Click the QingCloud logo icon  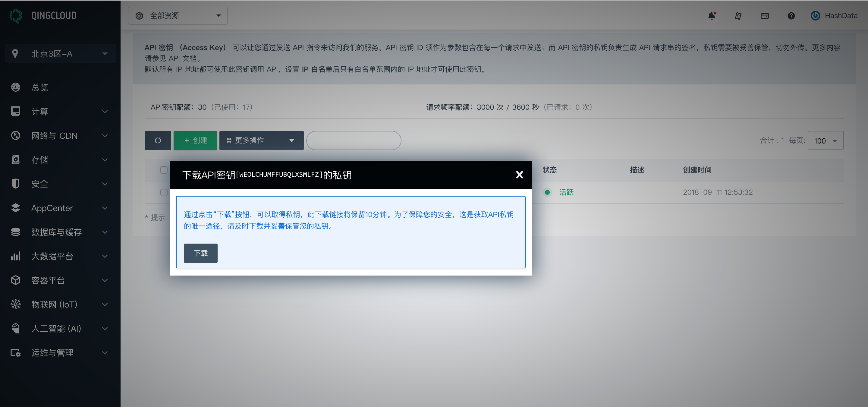(15, 15)
